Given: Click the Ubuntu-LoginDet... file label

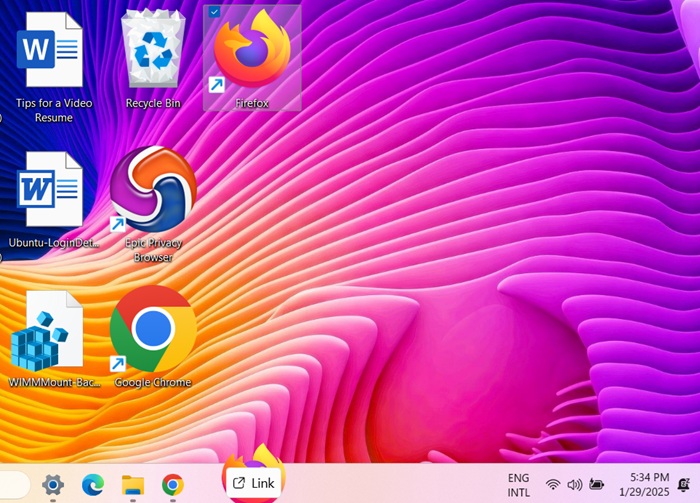Looking at the screenshot, I should [54, 243].
